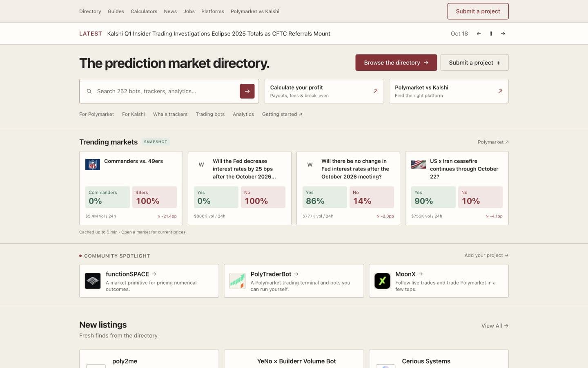Click the flag thumbnail on US x Iran ceasefire
588x368 pixels.
[x=419, y=164]
